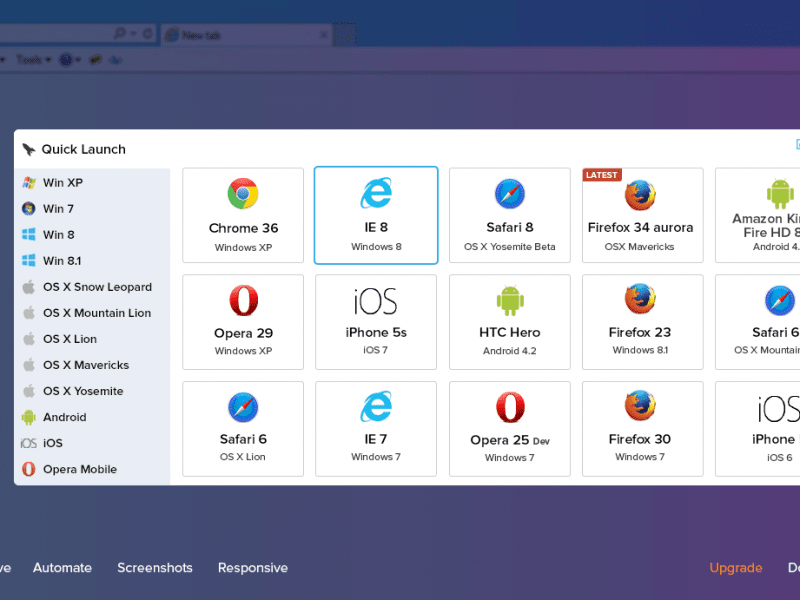800x600 pixels.
Task: Click the refresh icon in address bar
Action: pos(147,34)
